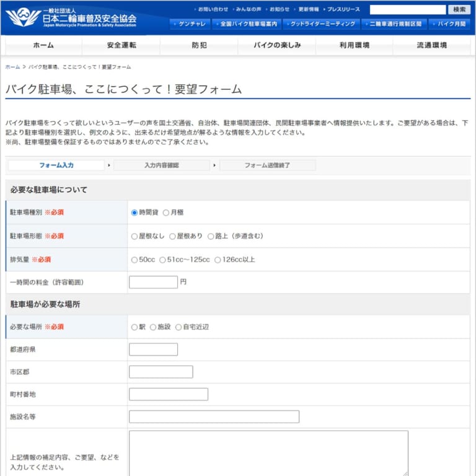
Task: Select 月極 parking type radio
Action: [x=165, y=213]
